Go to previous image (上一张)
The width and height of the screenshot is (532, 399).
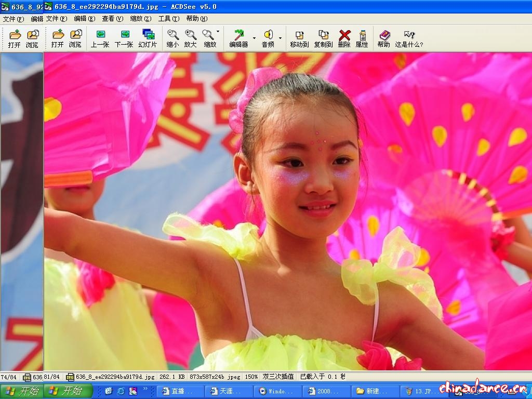coord(100,38)
